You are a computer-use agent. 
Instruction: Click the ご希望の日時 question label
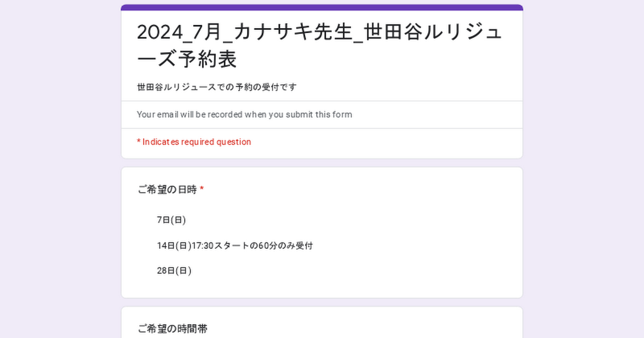tap(167, 189)
